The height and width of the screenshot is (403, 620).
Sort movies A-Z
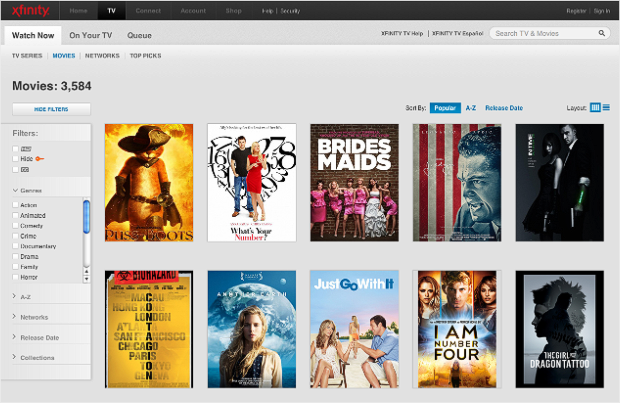pyautogui.click(x=471, y=108)
